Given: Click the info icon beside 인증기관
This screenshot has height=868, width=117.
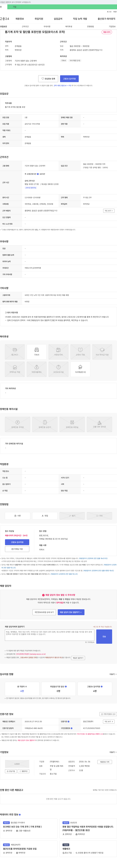Looking at the screenshot, I should [69, 721].
